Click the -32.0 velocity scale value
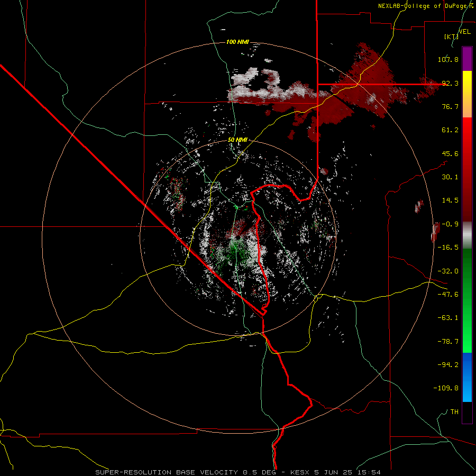The image size is (476, 476). pyautogui.click(x=448, y=271)
